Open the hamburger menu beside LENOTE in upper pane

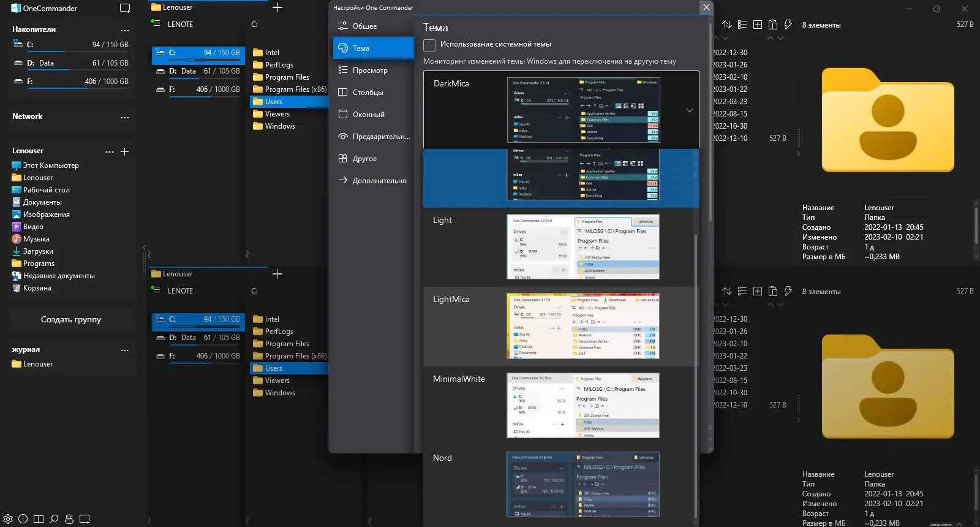pyautogui.click(x=156, y=23)
